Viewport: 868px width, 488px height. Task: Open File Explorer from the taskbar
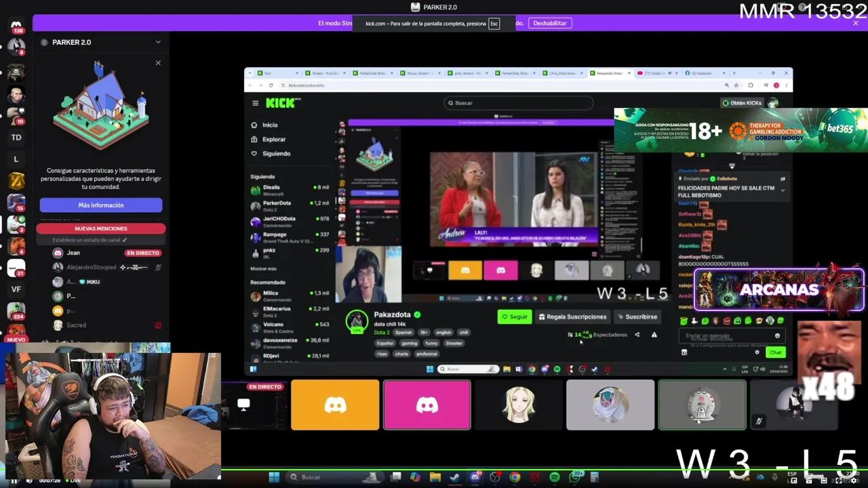435,477
